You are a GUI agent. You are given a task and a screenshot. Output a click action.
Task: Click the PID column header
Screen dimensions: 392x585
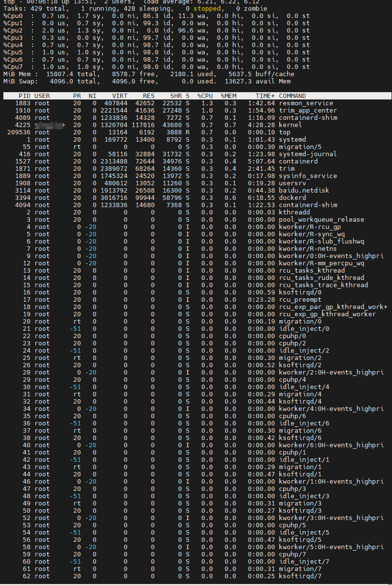coord(24,96)
